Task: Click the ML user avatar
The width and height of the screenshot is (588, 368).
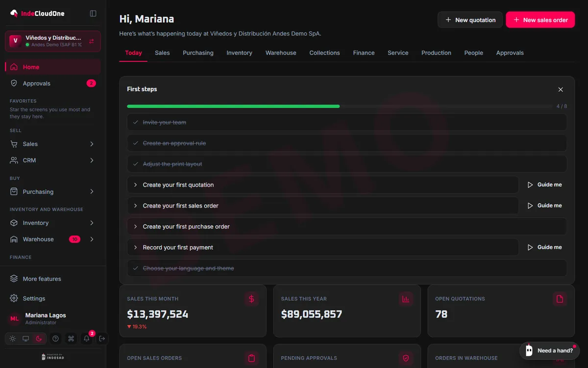Action: (x=15, y=318)
